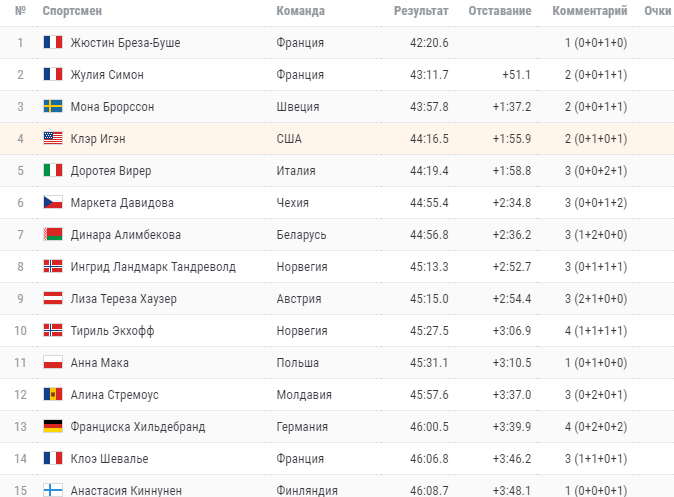The image size is (674, 497).
Task: Select Ингрид Ландмарк Тандреволд name link
Action: coord(153,267)
